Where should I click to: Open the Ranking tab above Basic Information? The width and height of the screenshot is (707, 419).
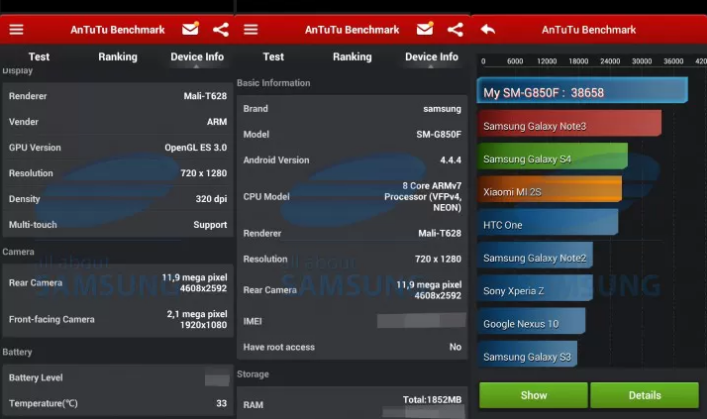click(352, 57)
